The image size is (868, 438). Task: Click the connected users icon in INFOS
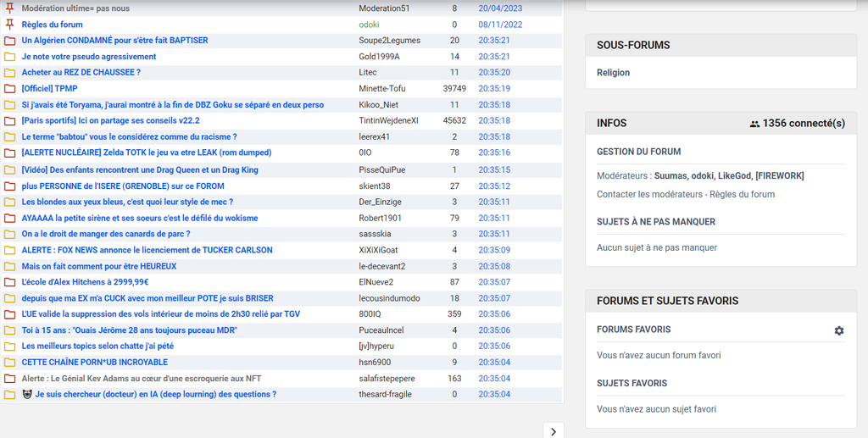click(754, 124)
